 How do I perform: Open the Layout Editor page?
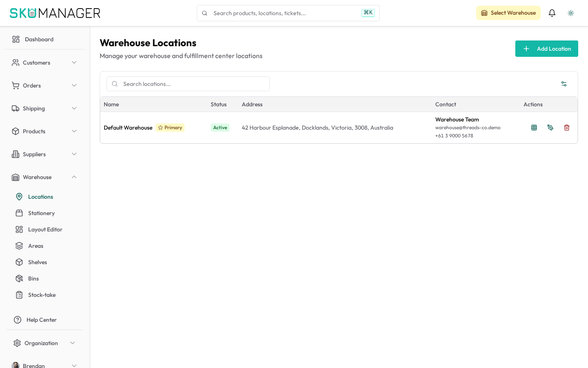click(x=45, y=229)
